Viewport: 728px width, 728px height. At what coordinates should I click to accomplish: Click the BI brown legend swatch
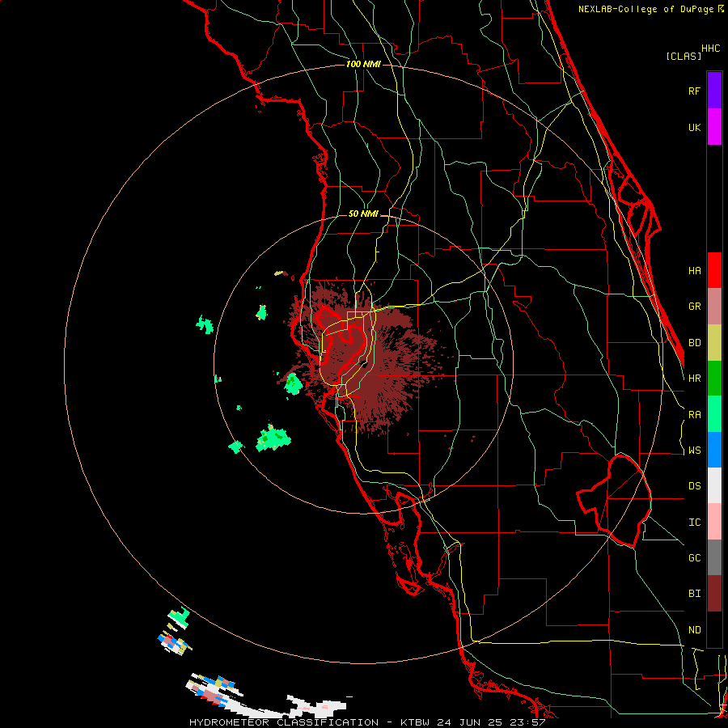point(714,594)
